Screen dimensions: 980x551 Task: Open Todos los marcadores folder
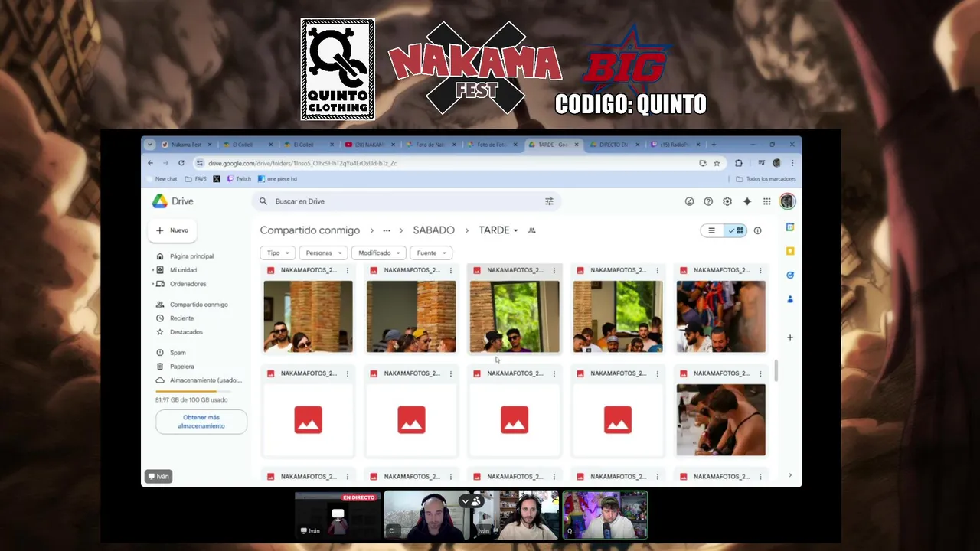[x=766, y=179]
